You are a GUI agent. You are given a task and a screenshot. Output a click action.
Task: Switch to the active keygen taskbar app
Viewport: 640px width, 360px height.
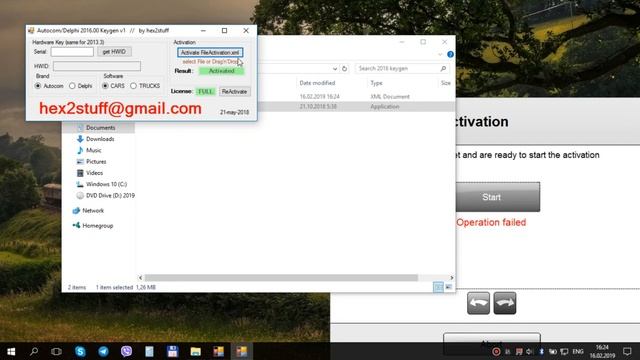(x=242, y=351)
